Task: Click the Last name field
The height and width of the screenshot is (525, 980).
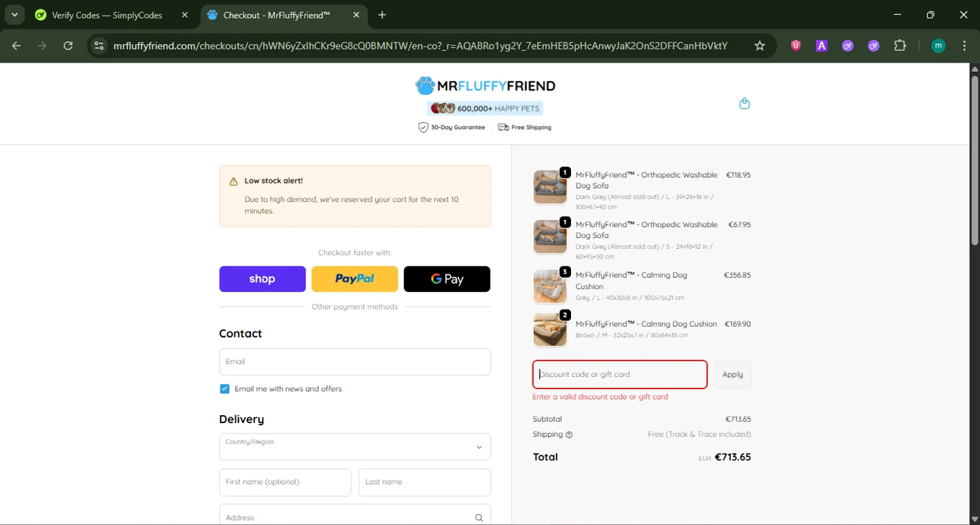Action: (x=425, y=482)
